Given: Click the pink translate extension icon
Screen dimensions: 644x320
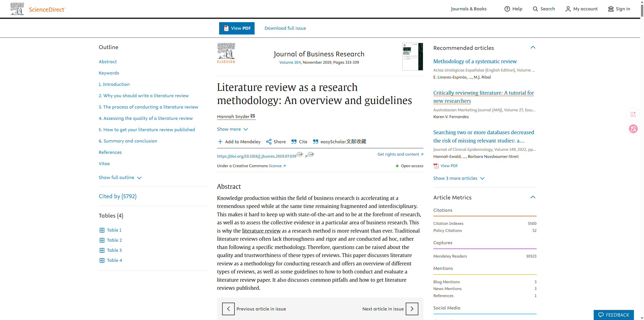Looking at the screenshot, I should [633, 129].
